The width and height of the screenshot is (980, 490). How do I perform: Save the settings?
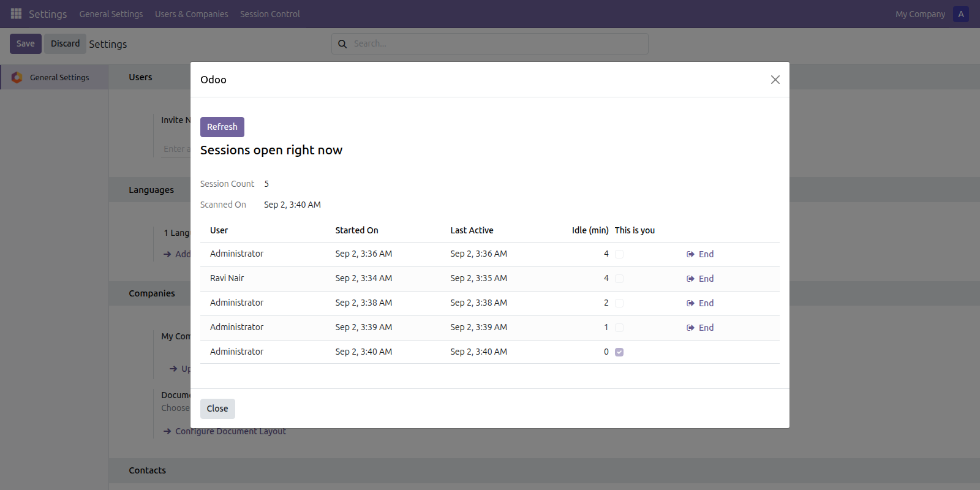pos(26,43)
